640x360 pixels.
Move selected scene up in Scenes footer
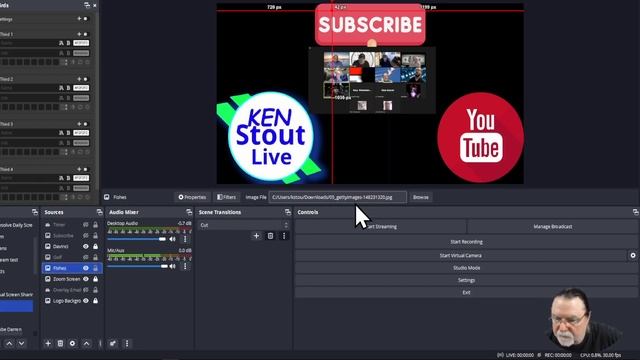click(x=9, y=344)
